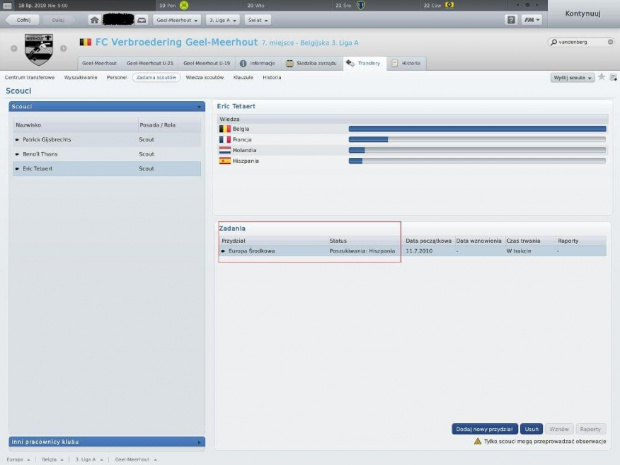The image size is (620, 465).
Task: Click the Holandia knowledge bar
Action: tap(477, 150)
